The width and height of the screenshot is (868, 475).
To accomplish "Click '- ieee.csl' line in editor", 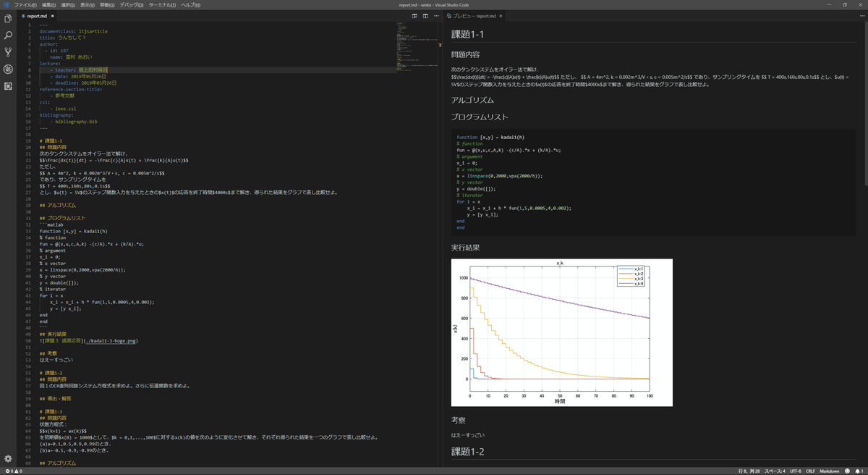I will 63,109.
